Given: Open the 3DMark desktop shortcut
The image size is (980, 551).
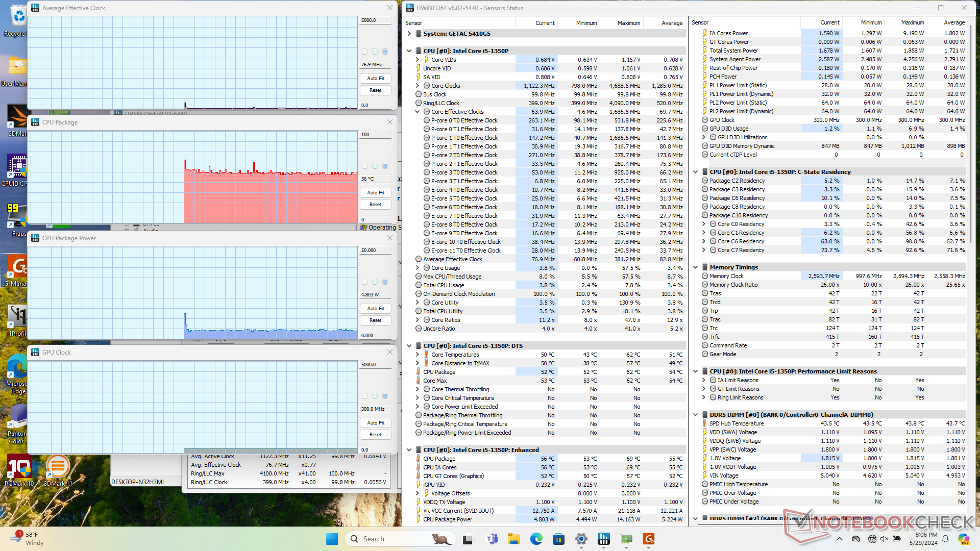Looking at the screenshot, I should coord(17,120).
